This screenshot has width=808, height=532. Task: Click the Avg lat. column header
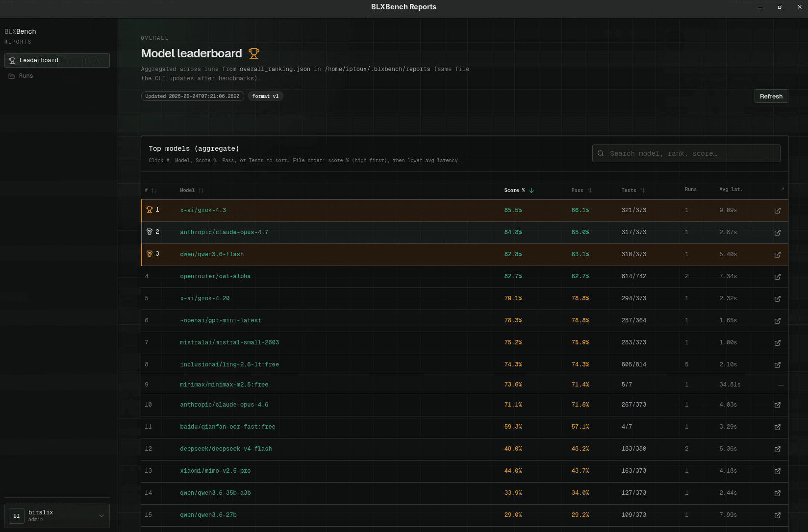click(x=731, y=189)
